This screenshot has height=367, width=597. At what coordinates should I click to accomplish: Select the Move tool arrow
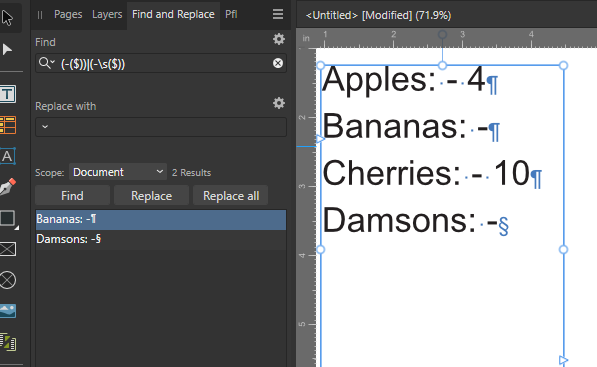(7, 18)
